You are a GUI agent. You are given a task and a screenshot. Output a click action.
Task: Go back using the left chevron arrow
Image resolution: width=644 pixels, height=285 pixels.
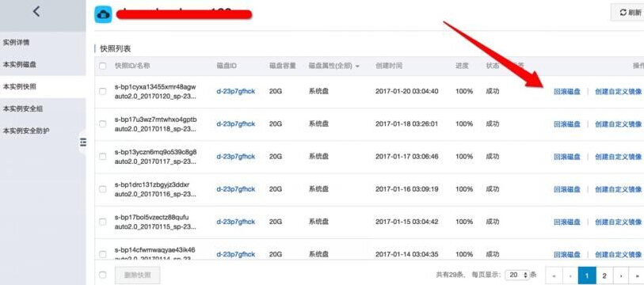pos(36,12)
